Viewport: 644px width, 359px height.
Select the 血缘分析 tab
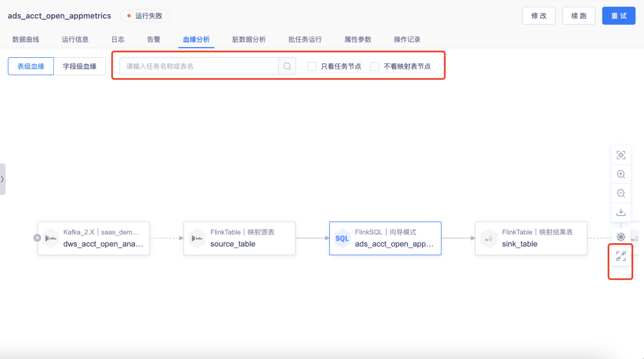197,40
